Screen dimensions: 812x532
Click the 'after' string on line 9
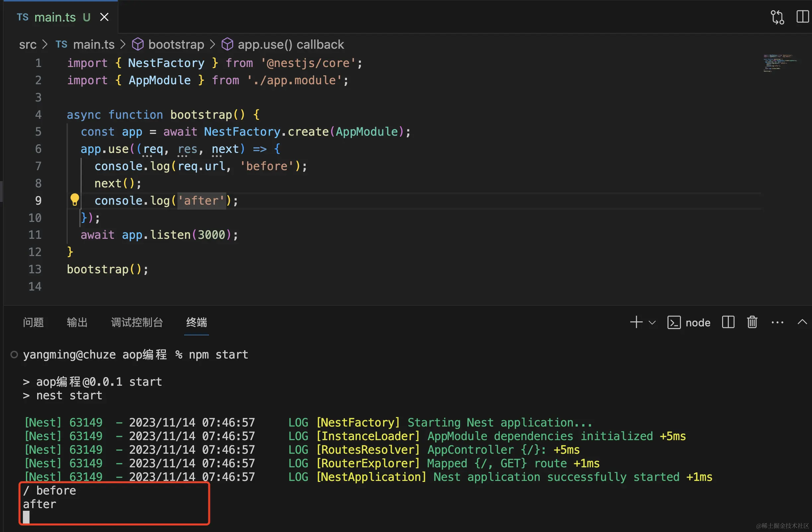click(x=201, y=201)
